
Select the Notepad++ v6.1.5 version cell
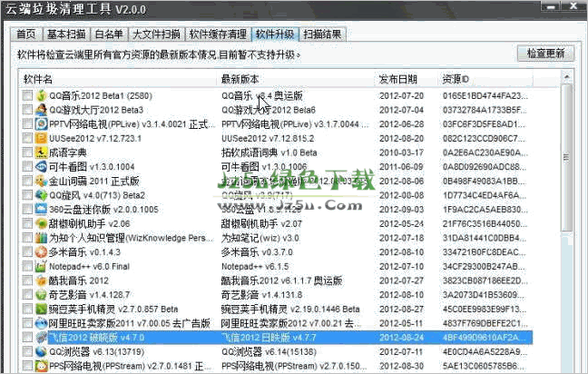255,266
